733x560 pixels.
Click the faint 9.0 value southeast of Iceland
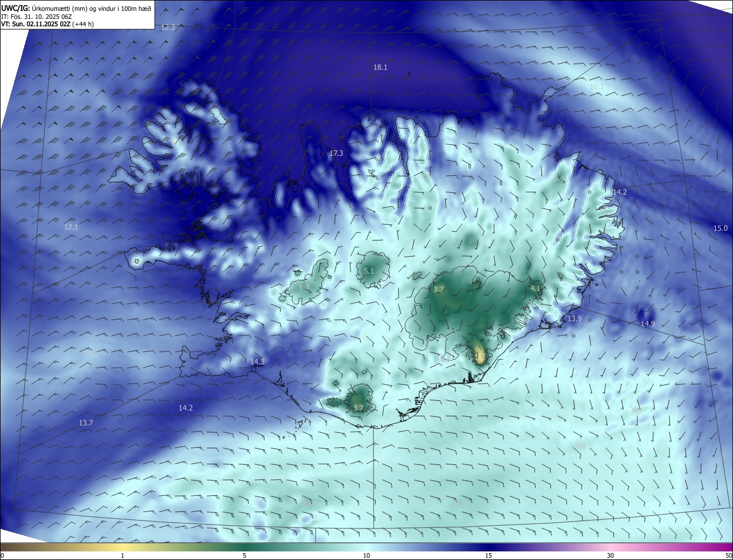coord(580,445)
